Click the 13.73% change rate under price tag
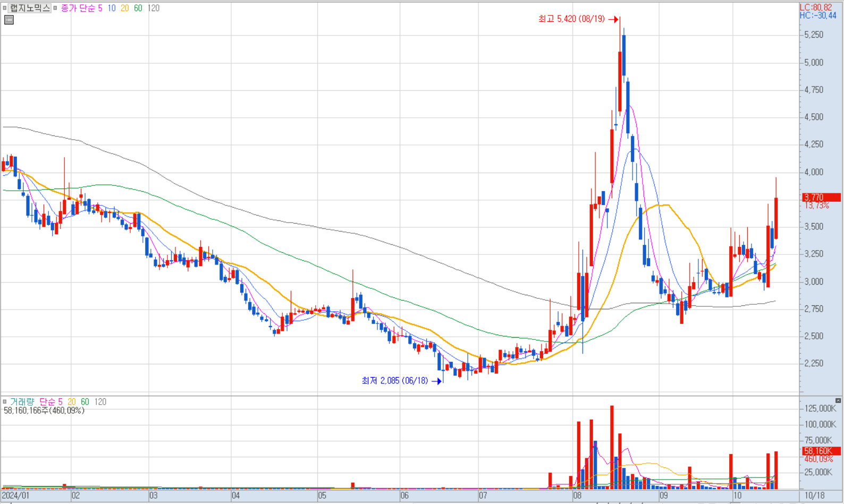This screenshot has width=844, height=504. tap(817, 206)
